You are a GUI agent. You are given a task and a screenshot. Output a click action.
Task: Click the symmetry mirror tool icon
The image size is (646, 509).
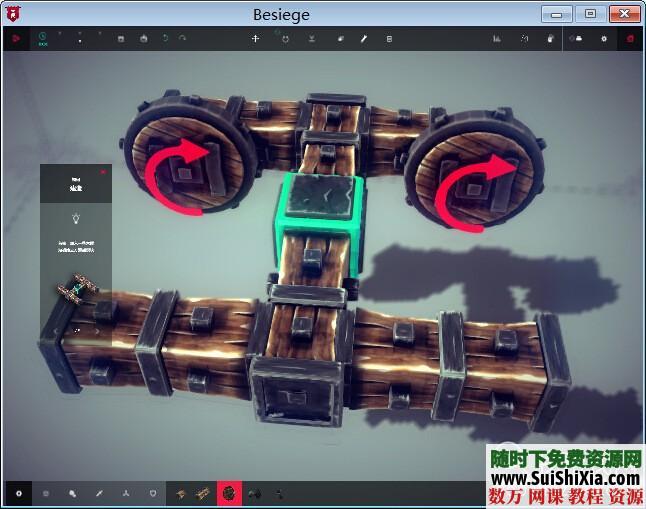click(x=312, y=39)
